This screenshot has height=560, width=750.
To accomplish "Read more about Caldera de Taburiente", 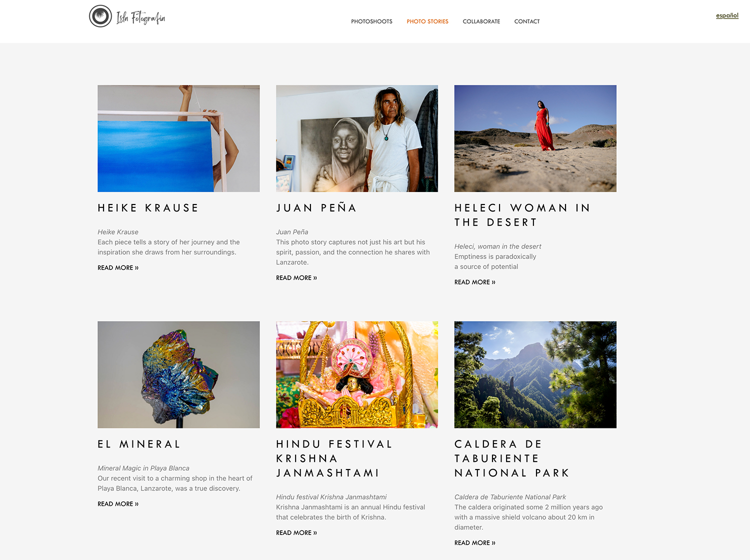I will coord(475,543).
